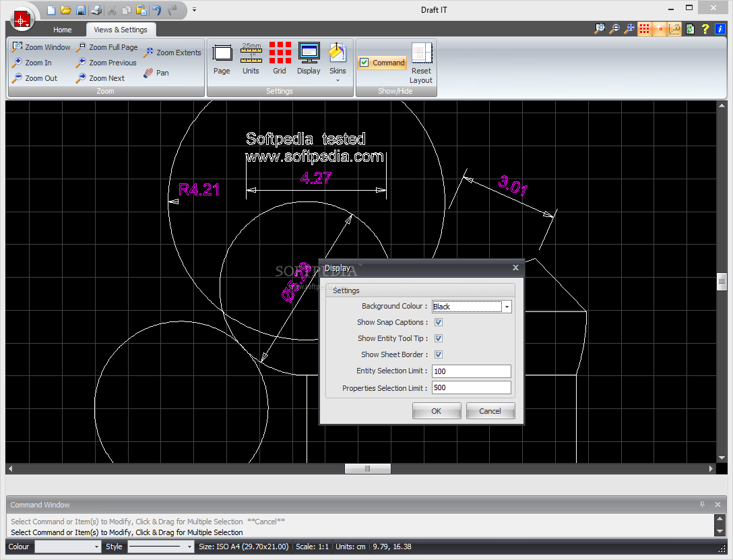This screenshot has width=733, height=560.
Task: Click the canvas scroll right arrow
Action: (x=711, y=468)
